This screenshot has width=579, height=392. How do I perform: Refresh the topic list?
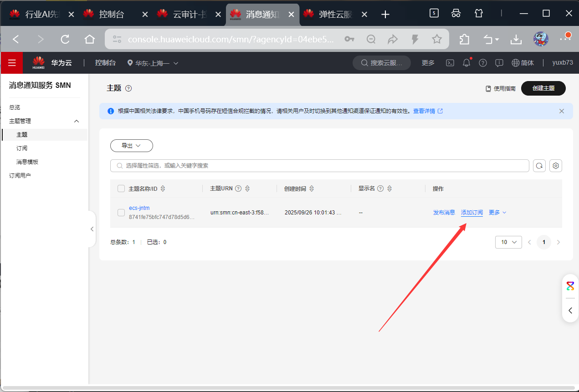[539, 166]
